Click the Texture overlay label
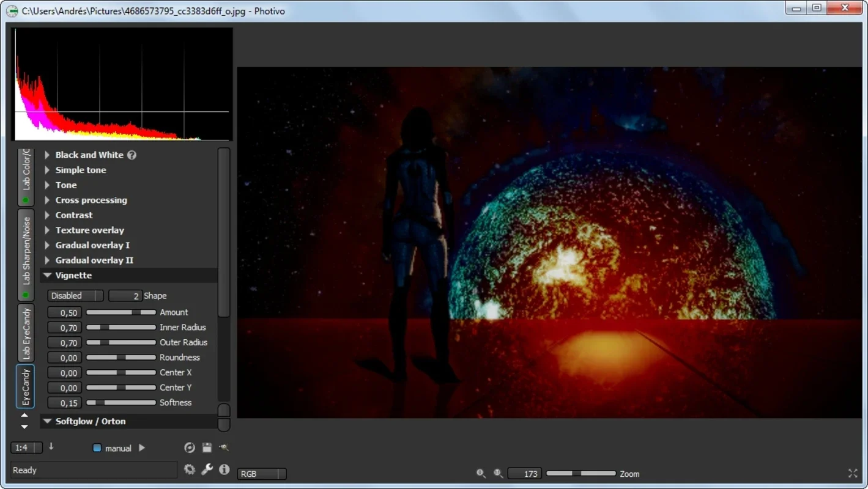Screen dimensions: 868x489 point(90,230)
